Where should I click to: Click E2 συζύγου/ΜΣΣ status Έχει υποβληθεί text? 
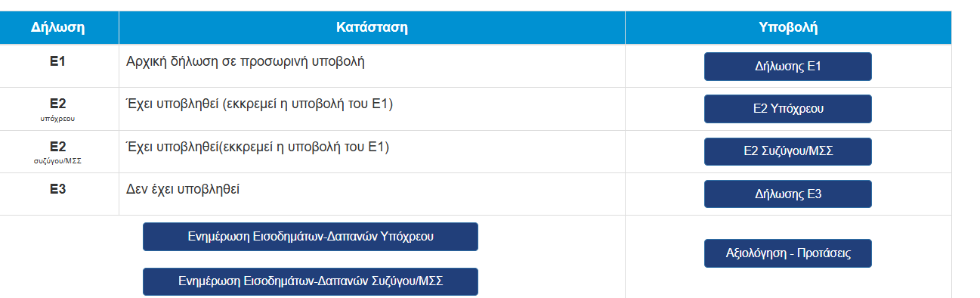click(x=257, y=147)
